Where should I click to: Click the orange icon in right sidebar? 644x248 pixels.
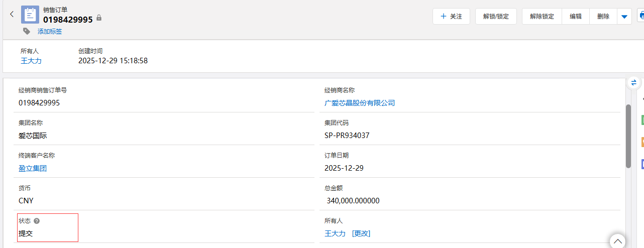pyautogui.click(x=642, y=142)
